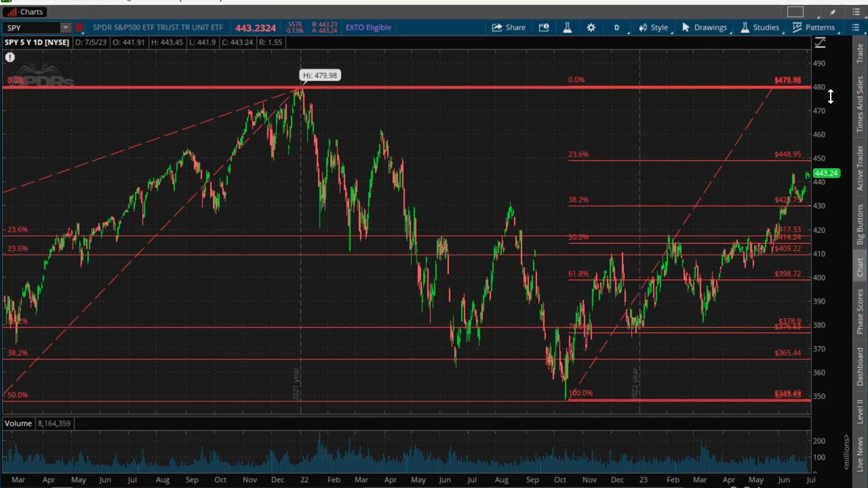
Task: Open the chart alert board icon
Action: [x=544, y=28]
